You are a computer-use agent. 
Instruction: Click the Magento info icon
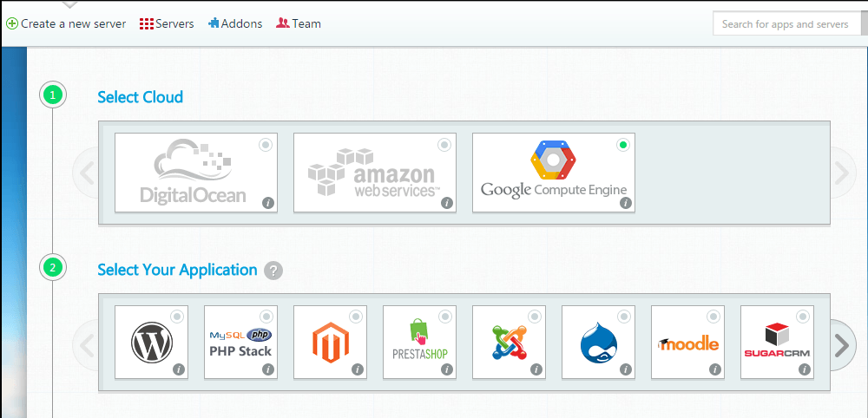pyautogui.click(x=357, y=369)
